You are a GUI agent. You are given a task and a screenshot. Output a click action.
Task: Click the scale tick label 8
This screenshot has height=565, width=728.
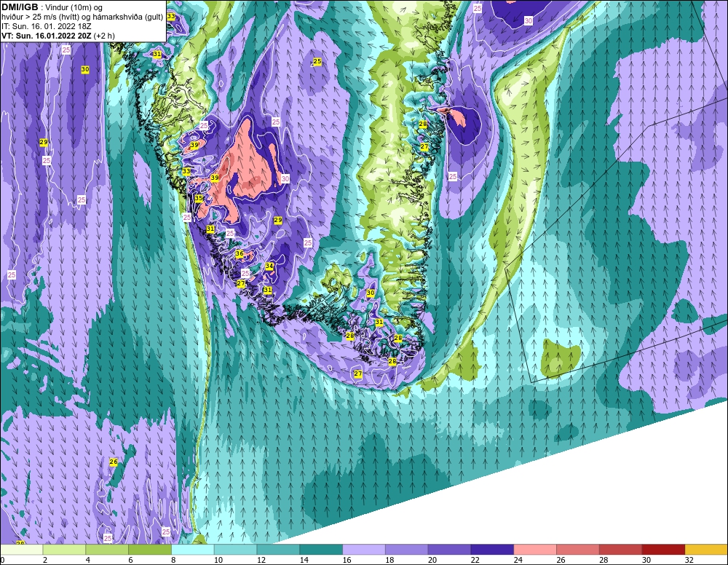(x=173, y=560)
